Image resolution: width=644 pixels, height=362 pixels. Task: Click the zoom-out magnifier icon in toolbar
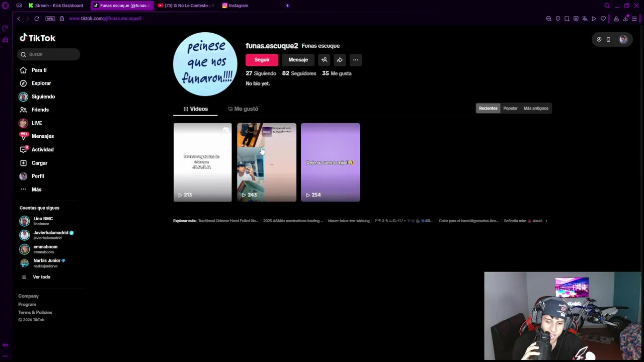[549, 19]
